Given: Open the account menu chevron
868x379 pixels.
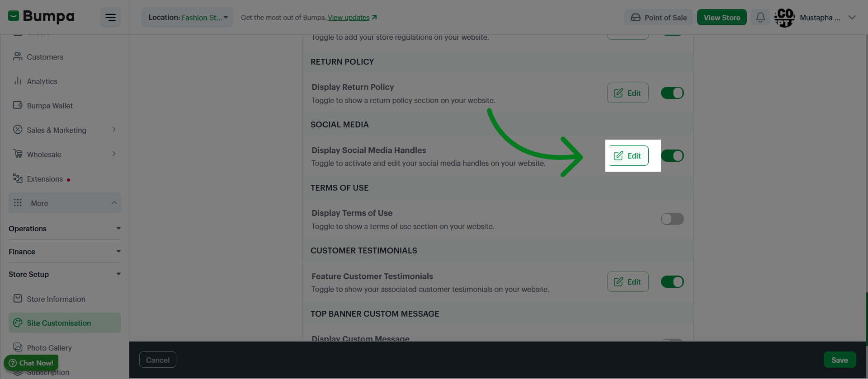Looking at the screenshot, I should pos(852,18).
